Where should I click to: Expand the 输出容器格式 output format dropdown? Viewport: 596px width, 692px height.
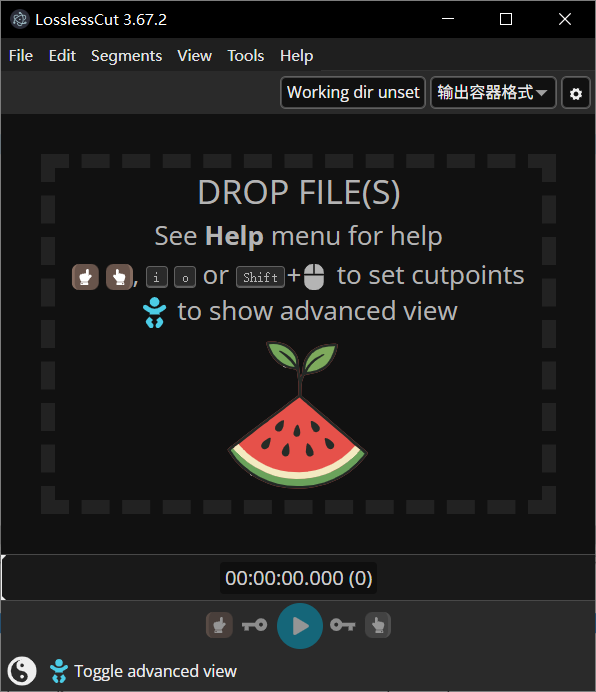(x=493, y=93)
